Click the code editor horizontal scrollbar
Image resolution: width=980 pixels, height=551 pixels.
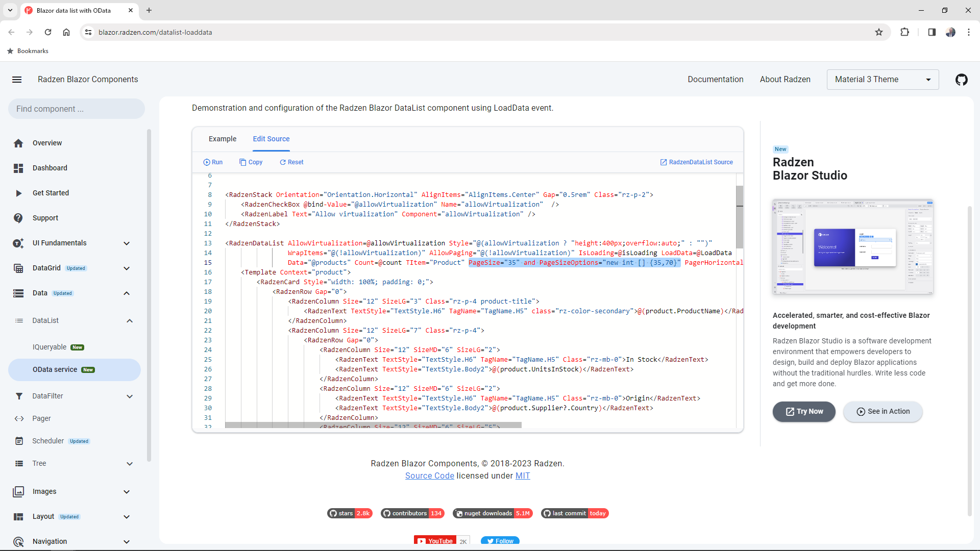click(x=373, y=425)
